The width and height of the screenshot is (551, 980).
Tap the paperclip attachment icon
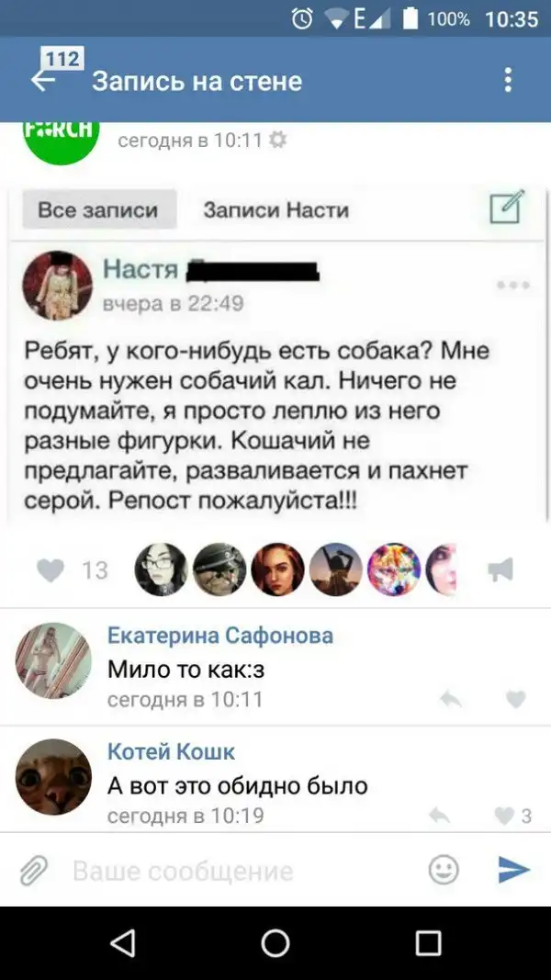click(x=34, y=870)
